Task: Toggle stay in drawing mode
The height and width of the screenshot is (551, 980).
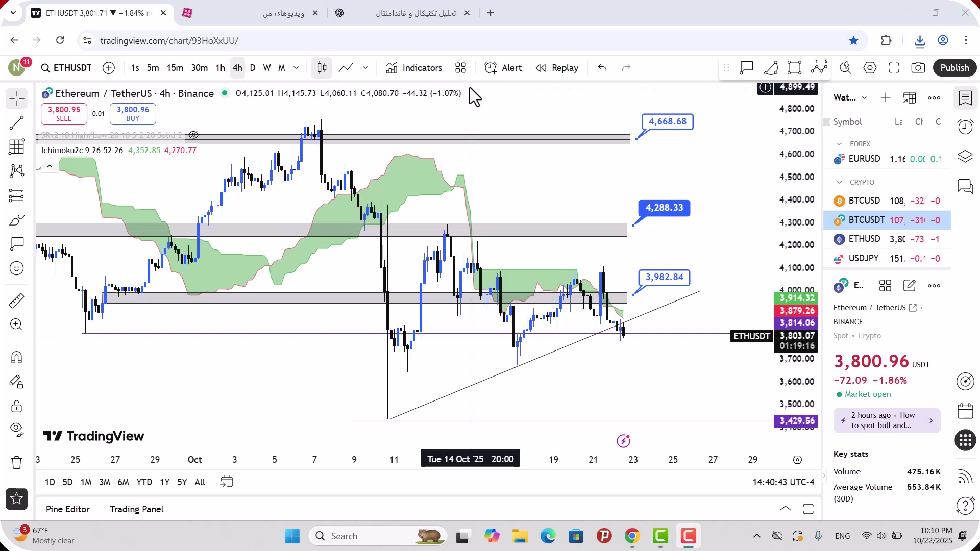Action: coord(17,382)
